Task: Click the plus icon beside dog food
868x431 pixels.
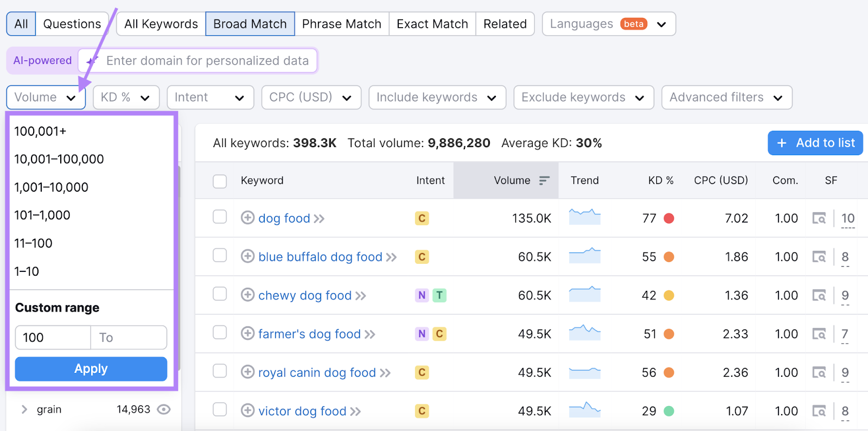Action: 247,218
